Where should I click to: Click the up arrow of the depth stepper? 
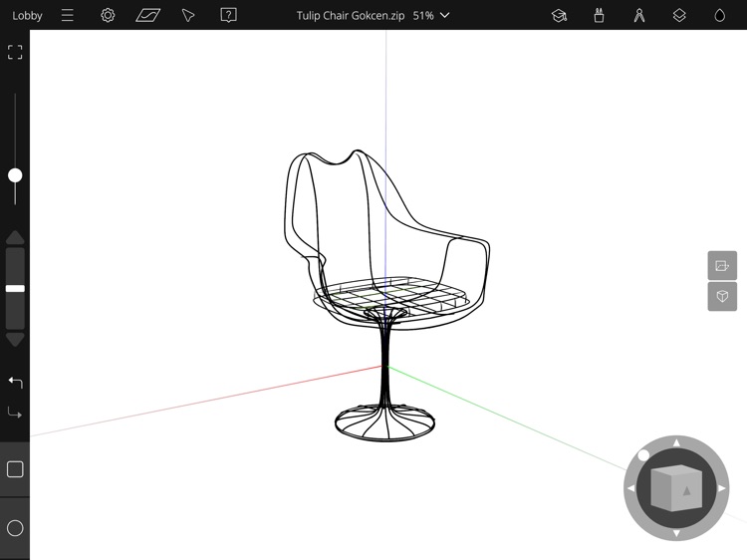click(15, 238)
